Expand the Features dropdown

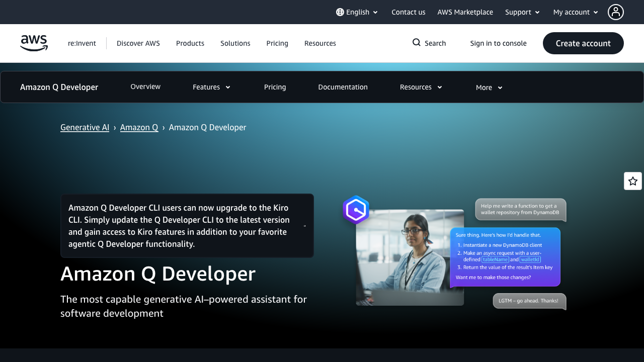(x=211, y=87)
